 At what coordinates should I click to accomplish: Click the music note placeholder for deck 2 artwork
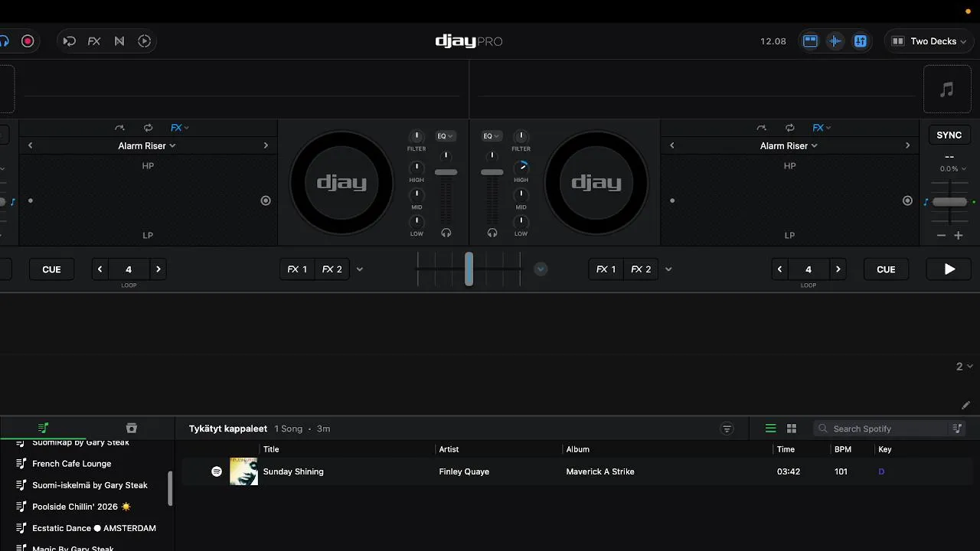point(947,90)
